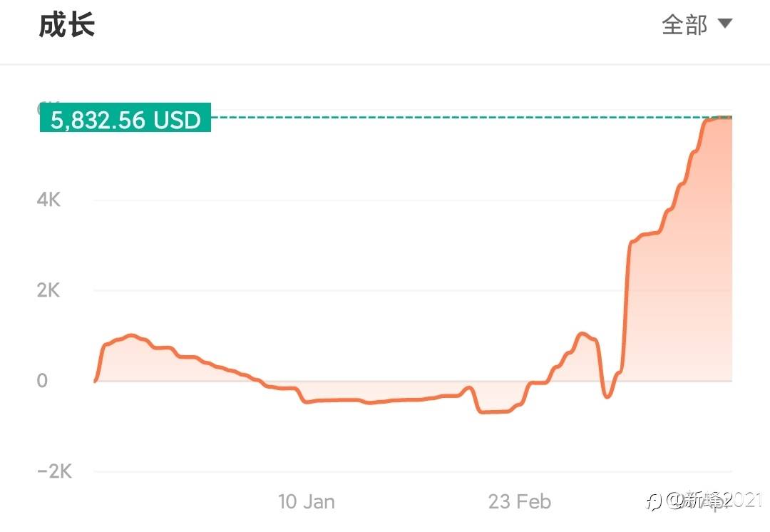
Task: Select the 23 Feb date marker
Action: point(519,501)
